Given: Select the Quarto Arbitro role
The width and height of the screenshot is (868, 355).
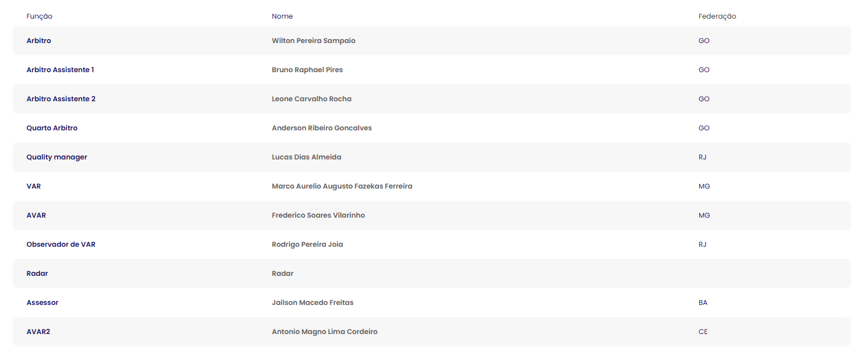Looking at the screenshot, I should coord(52,128).
